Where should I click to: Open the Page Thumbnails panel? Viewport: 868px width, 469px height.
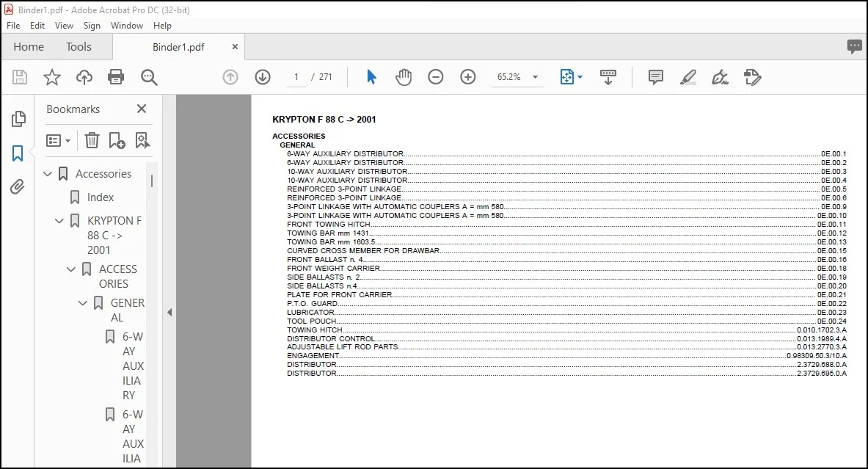tap(18, 118)
